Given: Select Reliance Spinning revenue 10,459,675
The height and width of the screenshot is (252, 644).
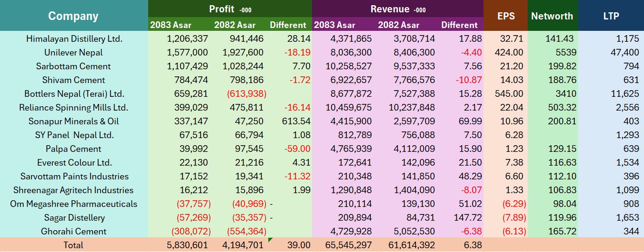Looking at the screenshot, I should coord(349,107).
